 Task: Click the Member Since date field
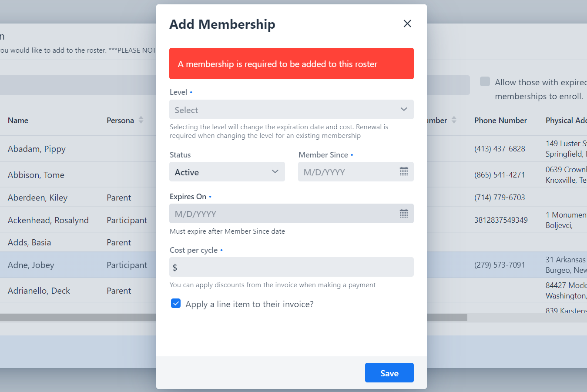click(348, 172)
